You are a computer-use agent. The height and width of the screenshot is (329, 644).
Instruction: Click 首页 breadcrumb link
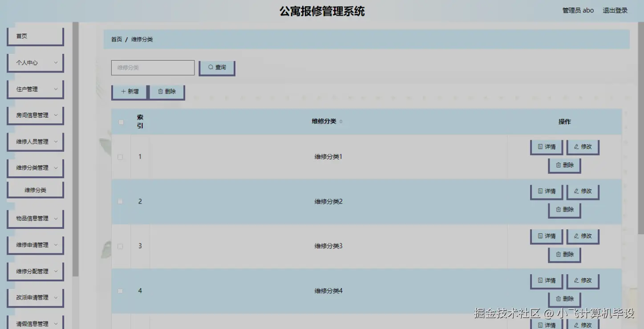pyautogui.click(x=117, y=40)
